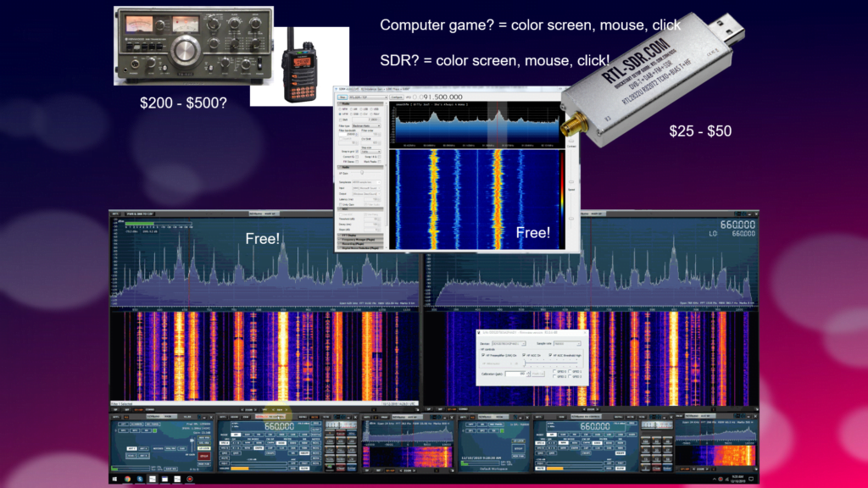Open the Windows notification center

pyautogui.click(x=751, y=480)
